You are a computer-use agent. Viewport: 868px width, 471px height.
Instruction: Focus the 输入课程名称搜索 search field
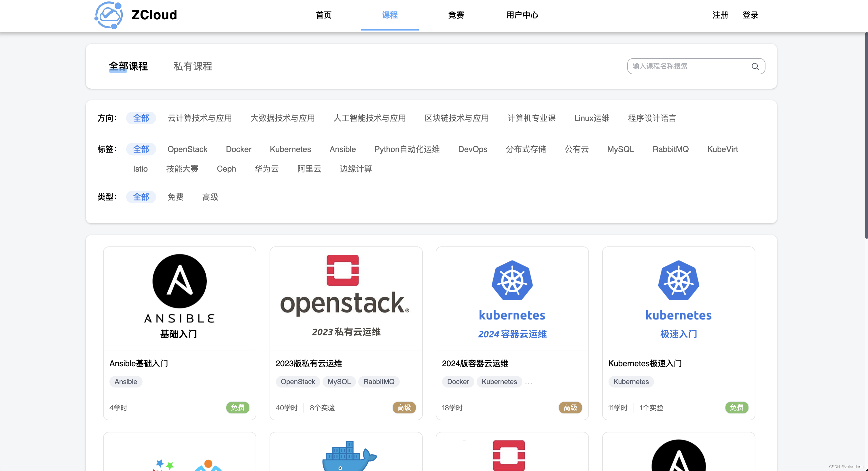point(687,66)
